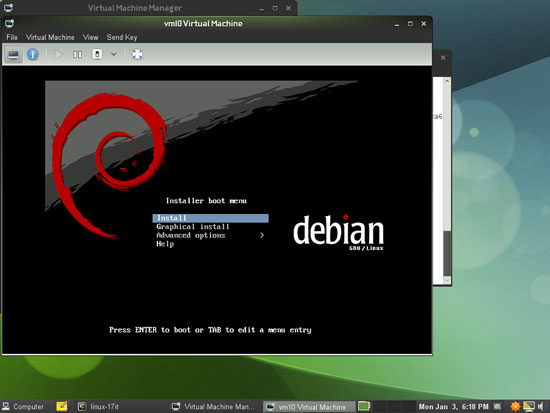The width and height of the screenshot is (550, 413).
Task: Click the volume icon in system tray
Action: pyautogui.click(x=541, y=406)
